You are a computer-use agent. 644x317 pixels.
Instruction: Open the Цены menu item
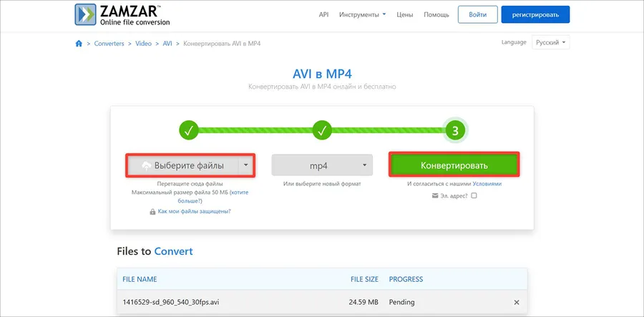pyautogui.click(x=404, y=15)
